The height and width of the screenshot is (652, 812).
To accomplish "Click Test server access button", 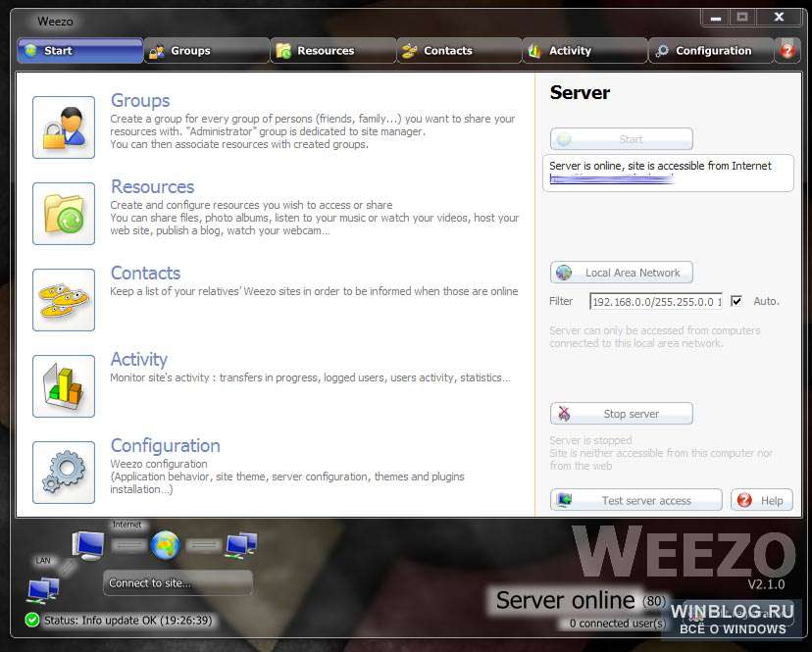I will tap(635, 500).
